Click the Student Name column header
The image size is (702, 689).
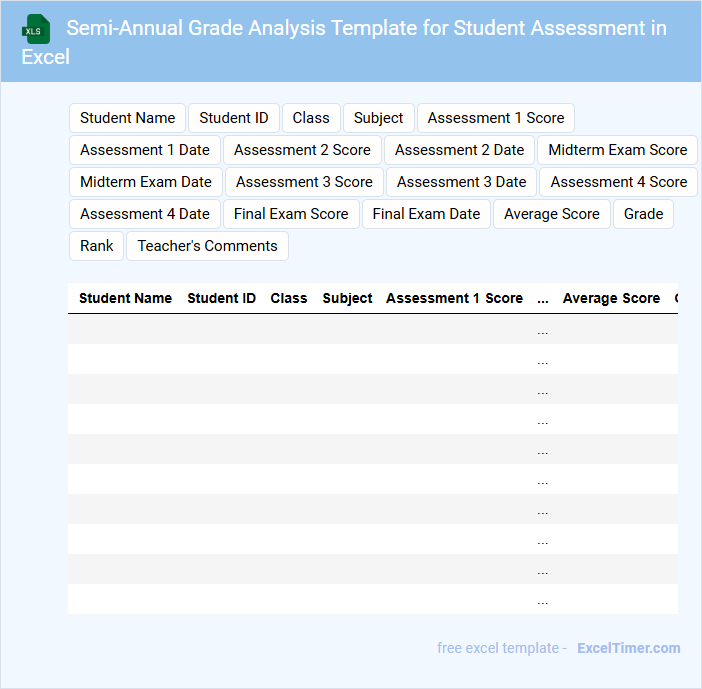coord(125,298)
